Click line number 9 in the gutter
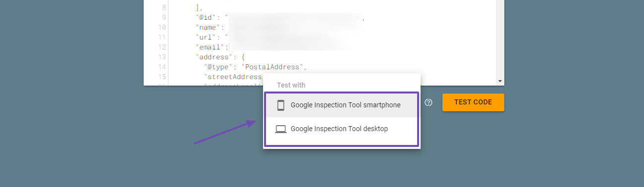Screen dimensions: 644x187 tap(164, 18)
